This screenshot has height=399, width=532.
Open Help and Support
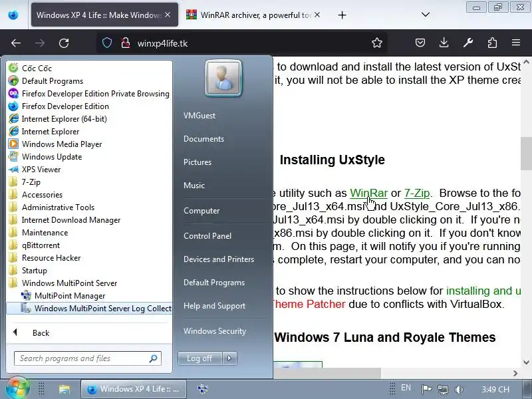pyautogui.click(x=214, y=306)
